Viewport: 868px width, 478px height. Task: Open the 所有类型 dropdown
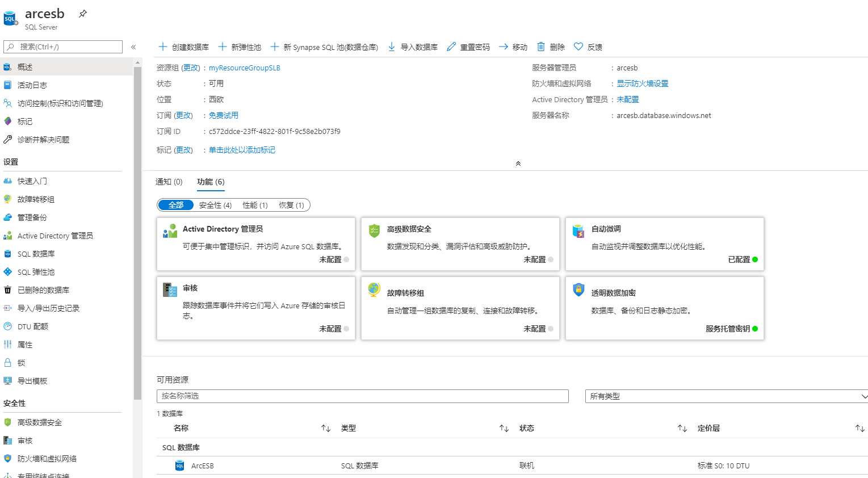(x=727, y=396)
